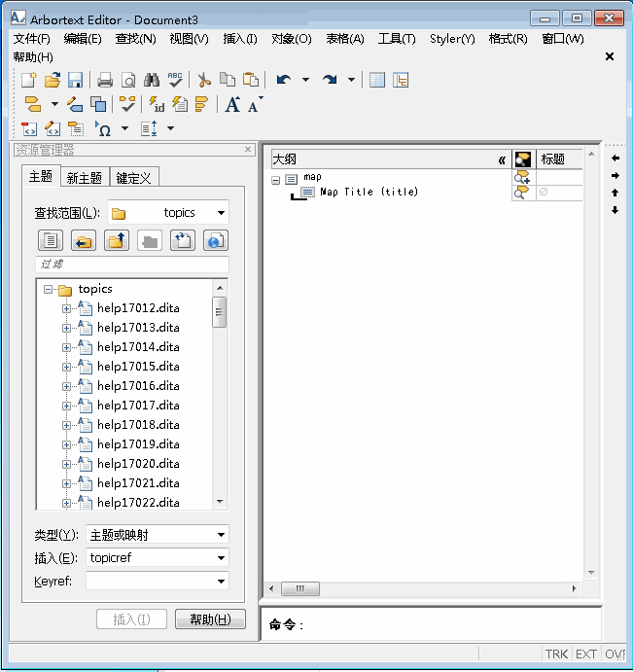Click the left arrow move button
The width and height of the screenshot is (633, 672).
[615, 159]
